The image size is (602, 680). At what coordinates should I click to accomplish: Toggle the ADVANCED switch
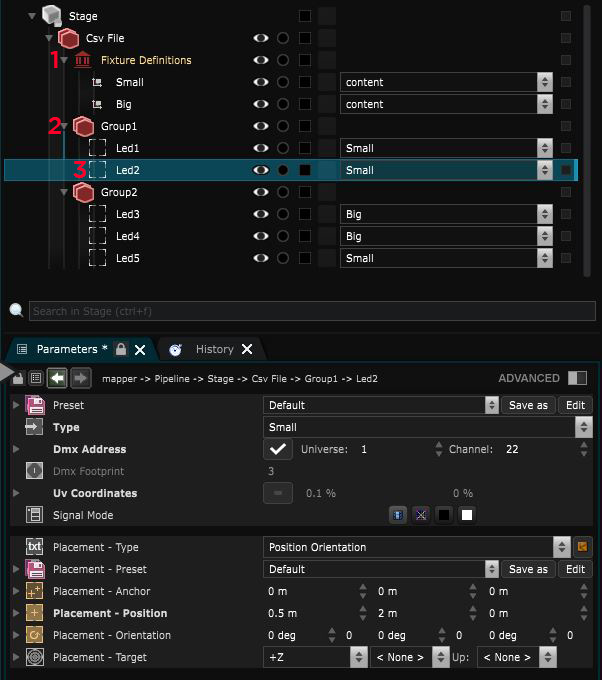(x=577, y=379)
